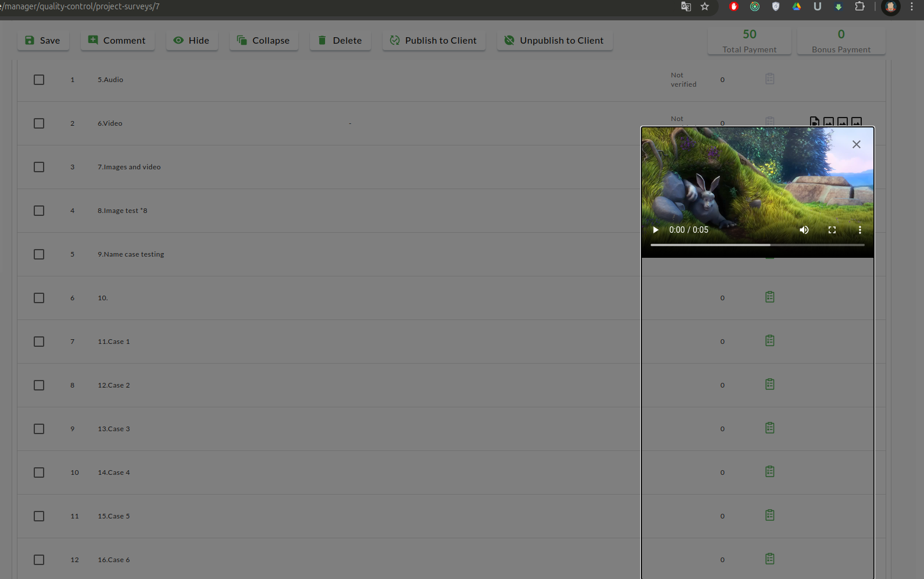Open the video file attachment icon in 6.Video row
Screen dimensions: 924x579
tap(815, 122)
